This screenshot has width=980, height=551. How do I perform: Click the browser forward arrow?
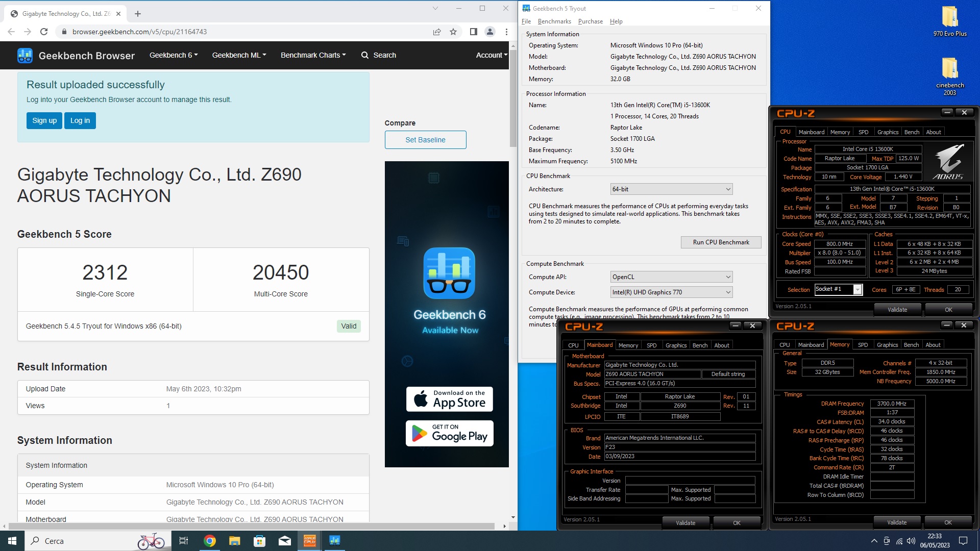coord(28,32)
